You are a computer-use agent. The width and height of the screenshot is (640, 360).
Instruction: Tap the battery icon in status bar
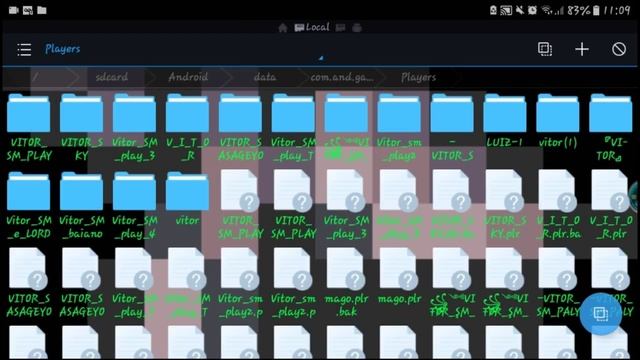point(596,10)
